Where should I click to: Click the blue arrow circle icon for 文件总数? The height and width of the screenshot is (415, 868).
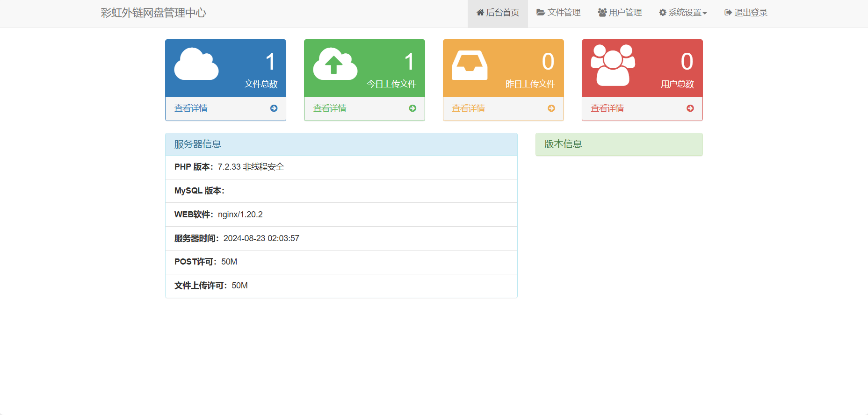click(274, 108)
